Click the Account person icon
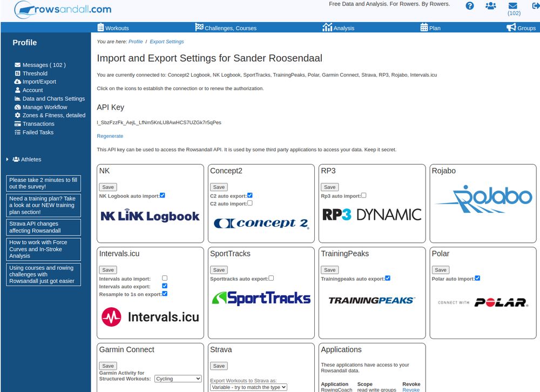The height and width of the screenshot is (392, 540). tap(18, 90)
